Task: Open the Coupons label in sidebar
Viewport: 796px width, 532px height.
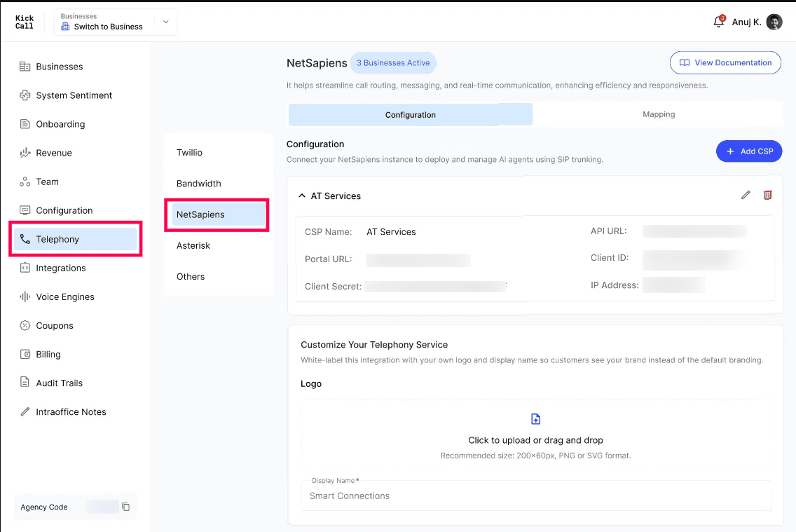Action: point(55,325)
